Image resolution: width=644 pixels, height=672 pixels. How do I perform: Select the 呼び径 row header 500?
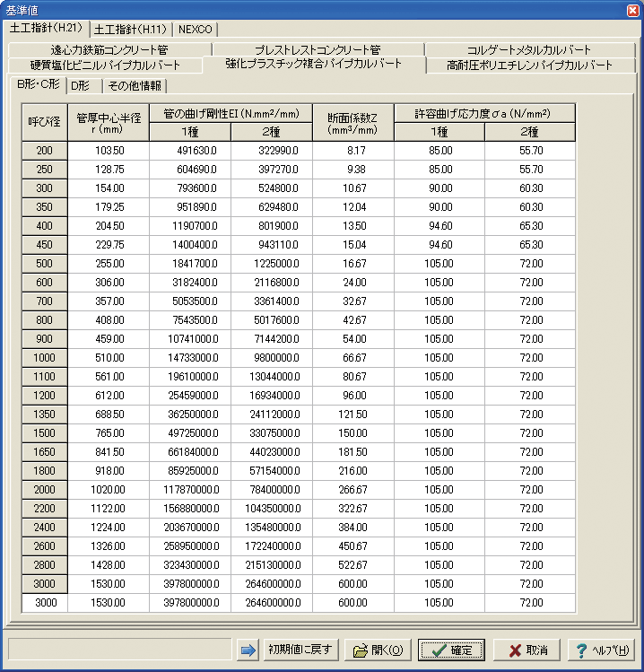[x=45, y=264]
